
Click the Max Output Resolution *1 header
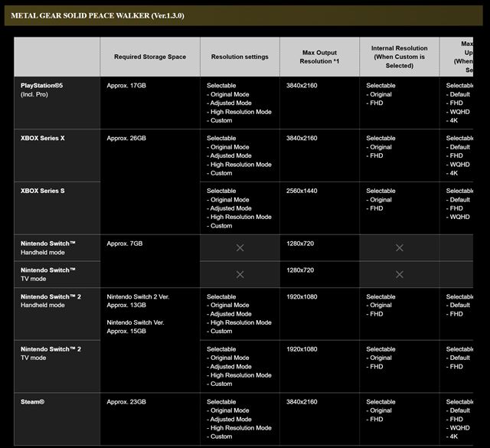point(319,57)
